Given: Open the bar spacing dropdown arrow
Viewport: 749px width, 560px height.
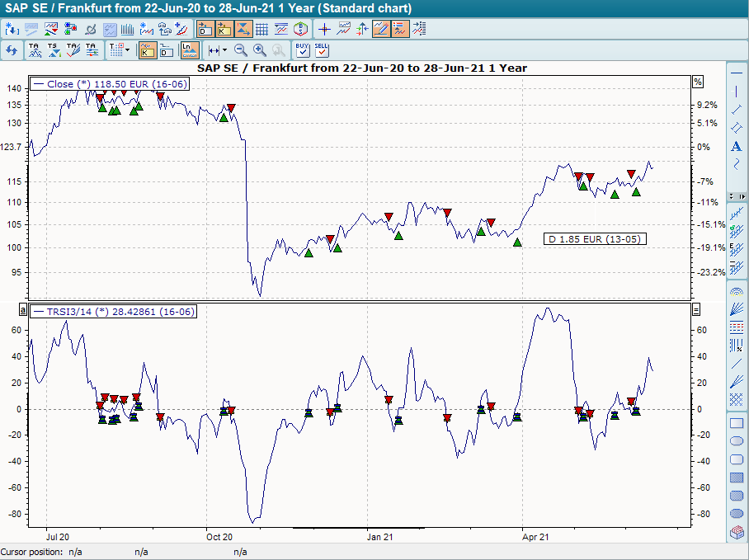Looking at the screenshot, I should coord(224,50).
